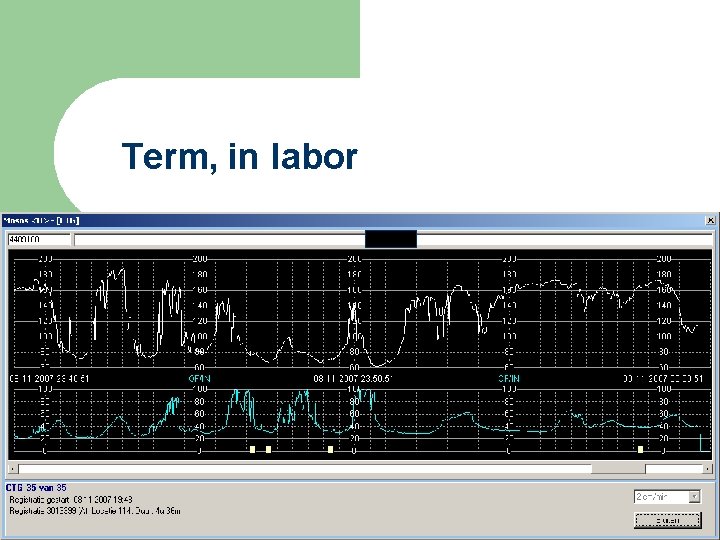Click the second yellow event marker on the toco trace
This screenshot has height=540, width=720.
pyautogui.click(x=269, y=449)
